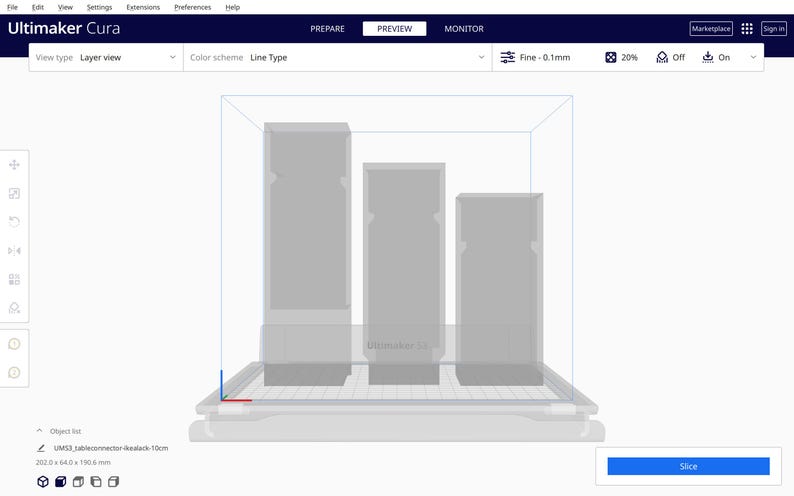Click the Sign in button
Viewport: 794px width, 496px height.
click(x=774, y=29)
